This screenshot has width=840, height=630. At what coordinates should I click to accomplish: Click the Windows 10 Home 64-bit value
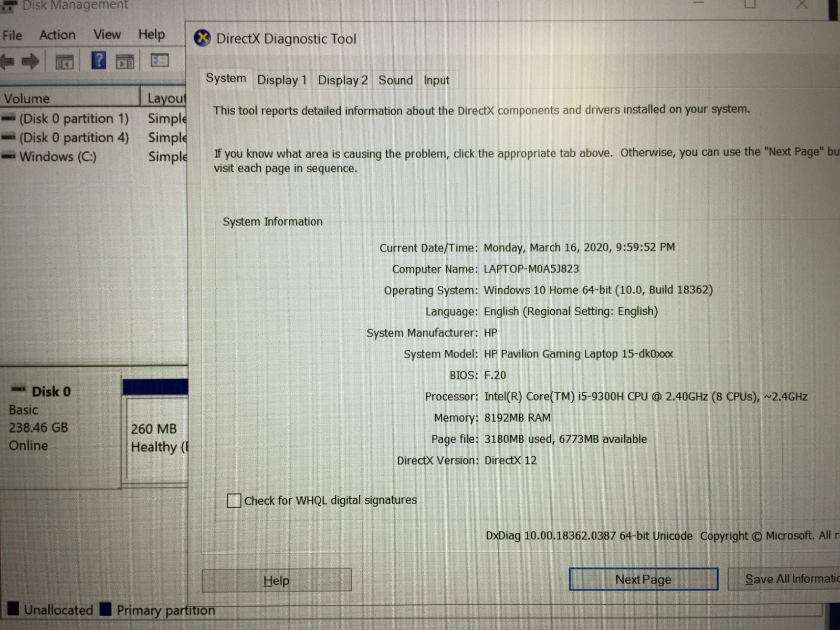coord(598,290)
